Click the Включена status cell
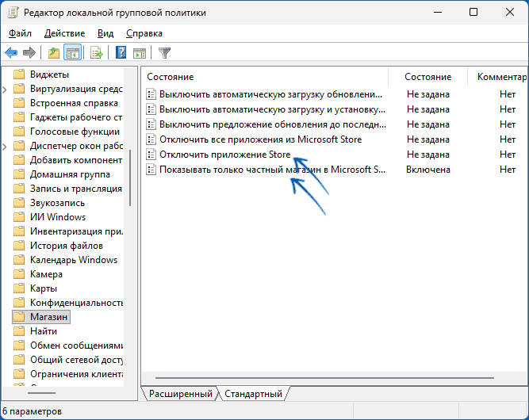 point(427,170)
